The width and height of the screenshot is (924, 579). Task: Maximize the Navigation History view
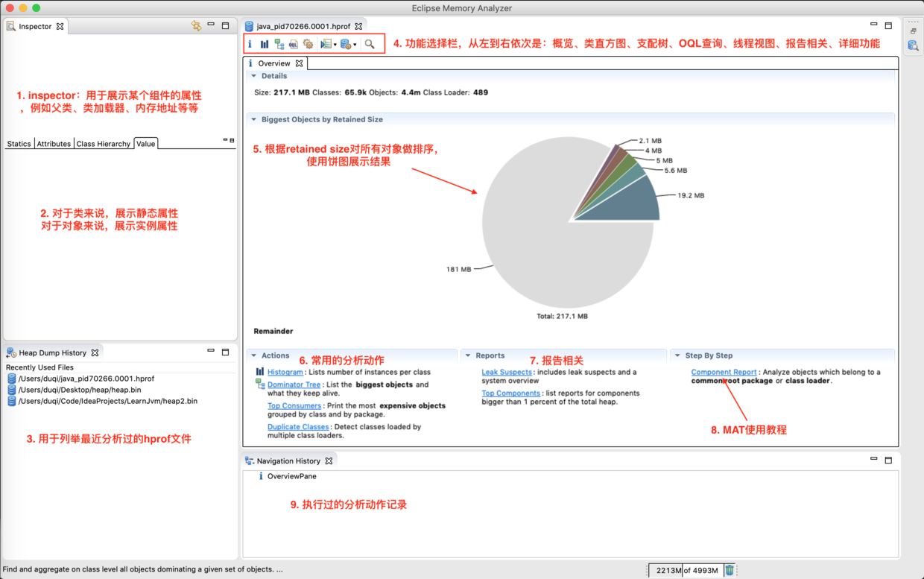(888, 460)
